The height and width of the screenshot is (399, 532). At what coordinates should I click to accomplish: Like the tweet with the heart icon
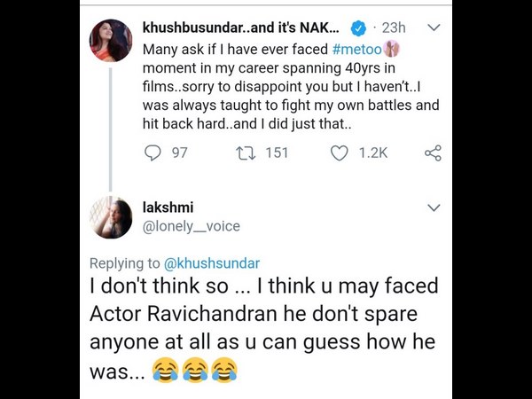(339, 153)
